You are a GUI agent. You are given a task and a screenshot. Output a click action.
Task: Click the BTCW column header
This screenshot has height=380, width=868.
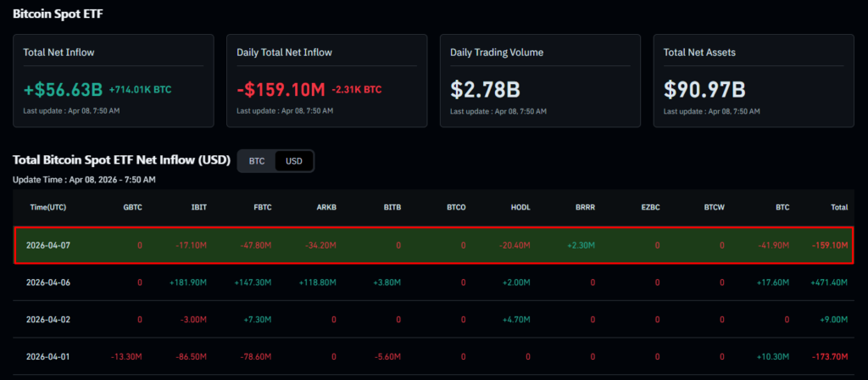[x=714, y=207]
